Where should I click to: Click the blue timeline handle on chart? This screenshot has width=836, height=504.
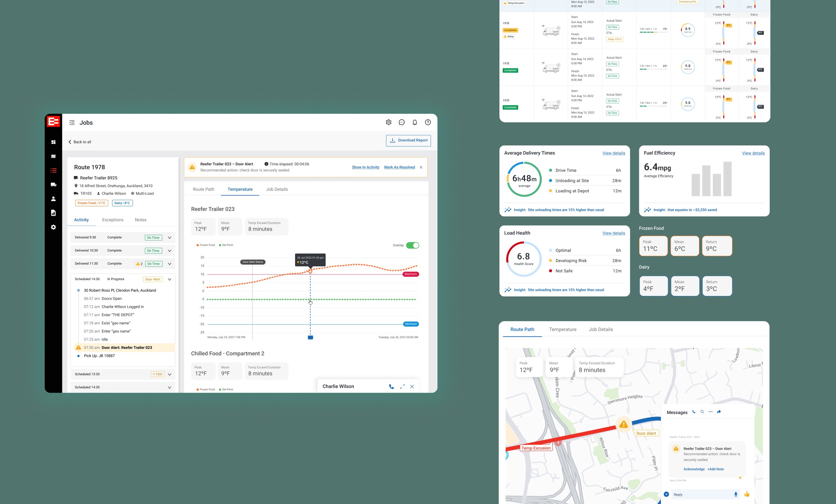click(x=310, y=338)
